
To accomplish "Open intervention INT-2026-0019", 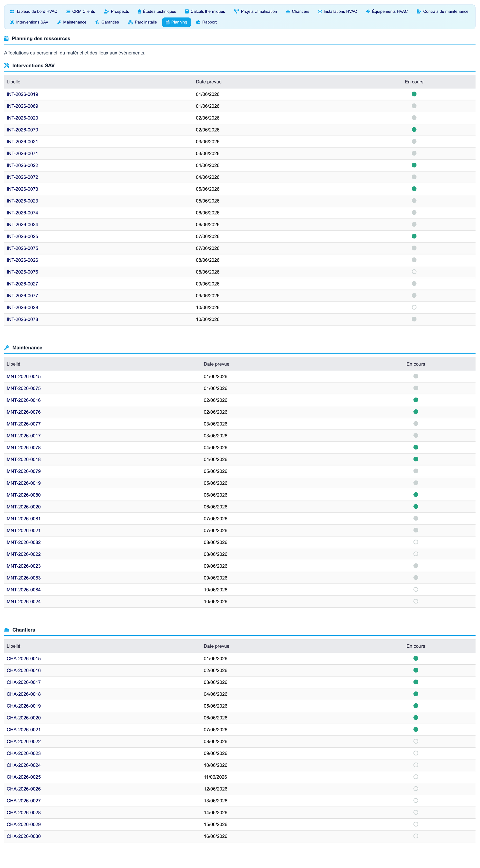I will tap(22, 94).
